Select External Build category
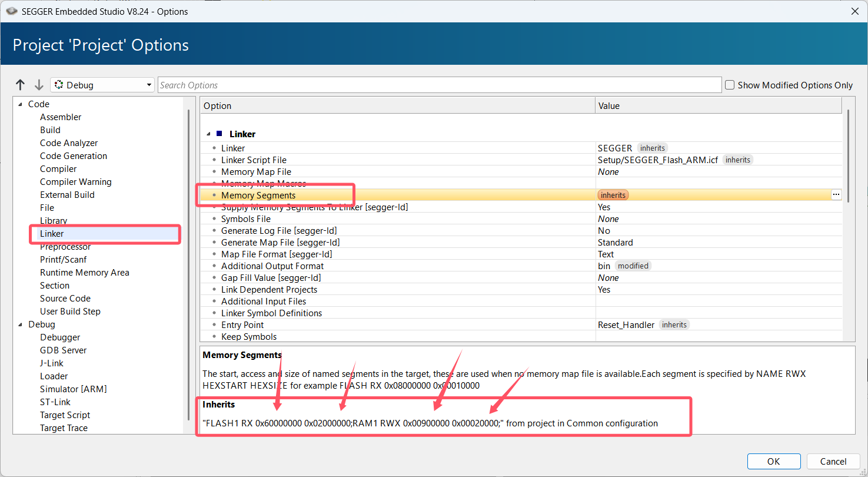868x477 pixels. click(x=67, y=195)
